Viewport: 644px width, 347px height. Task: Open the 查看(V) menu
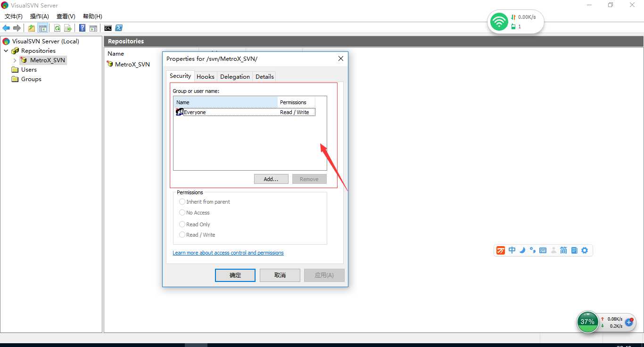point(66,16)
